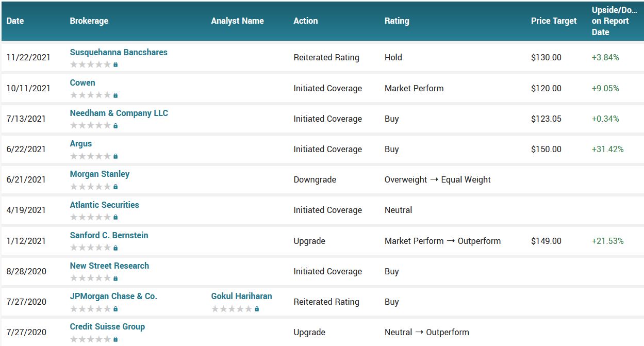This screenshot has width=644, height=346.
Task: Click the lock icon under Credit Suisse Group
Action: coord(115,339)
